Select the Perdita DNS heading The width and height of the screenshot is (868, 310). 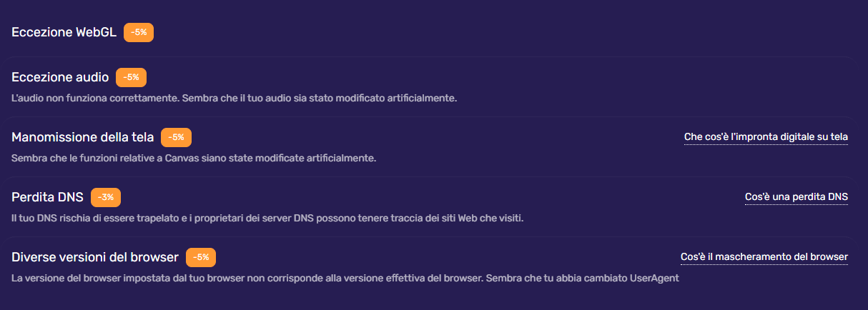point(47,196)
